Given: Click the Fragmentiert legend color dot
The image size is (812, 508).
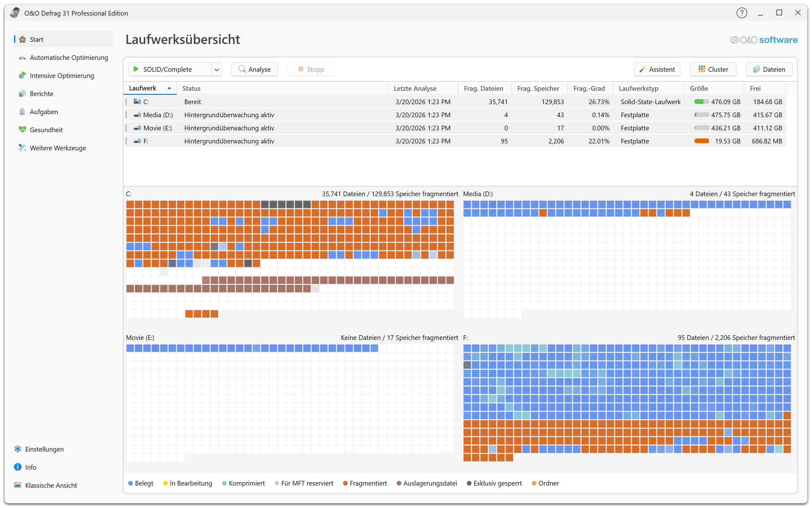Looking at the screenshot, I should [x=345, y=483].
